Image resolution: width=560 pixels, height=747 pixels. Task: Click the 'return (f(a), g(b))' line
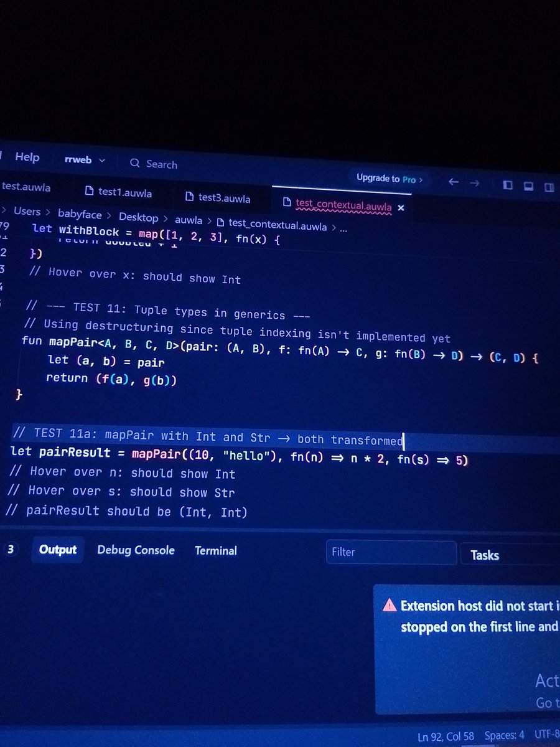click(x=111, y=378)
